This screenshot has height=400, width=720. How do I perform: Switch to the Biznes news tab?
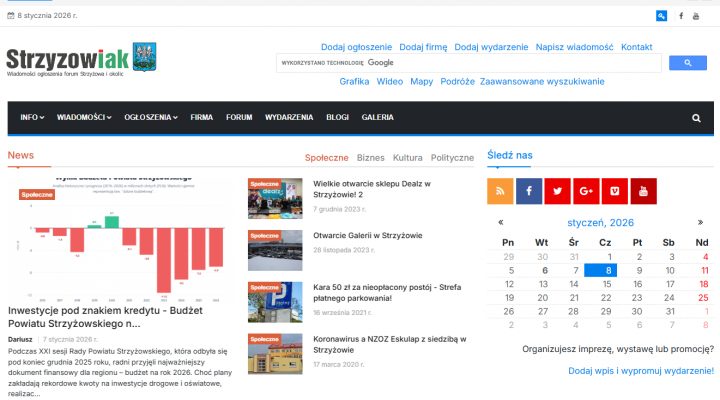370,158
